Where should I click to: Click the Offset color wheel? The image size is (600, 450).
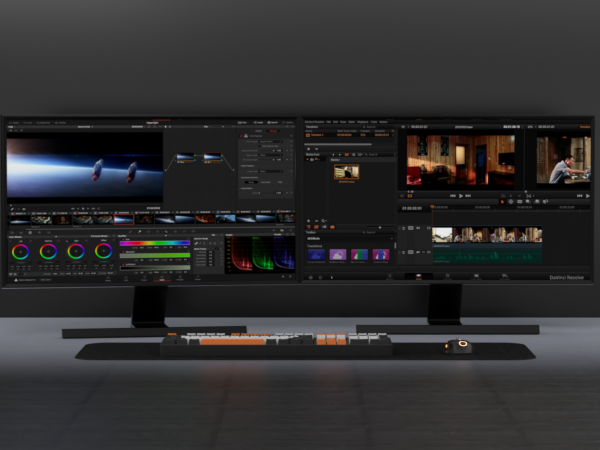pyautogui.click(x=103, y=251)
